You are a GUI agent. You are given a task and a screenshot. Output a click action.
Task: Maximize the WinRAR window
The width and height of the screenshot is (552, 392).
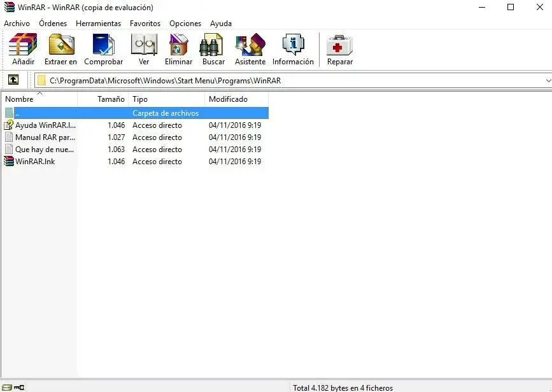pyautogui.click(x=511, y=7)
